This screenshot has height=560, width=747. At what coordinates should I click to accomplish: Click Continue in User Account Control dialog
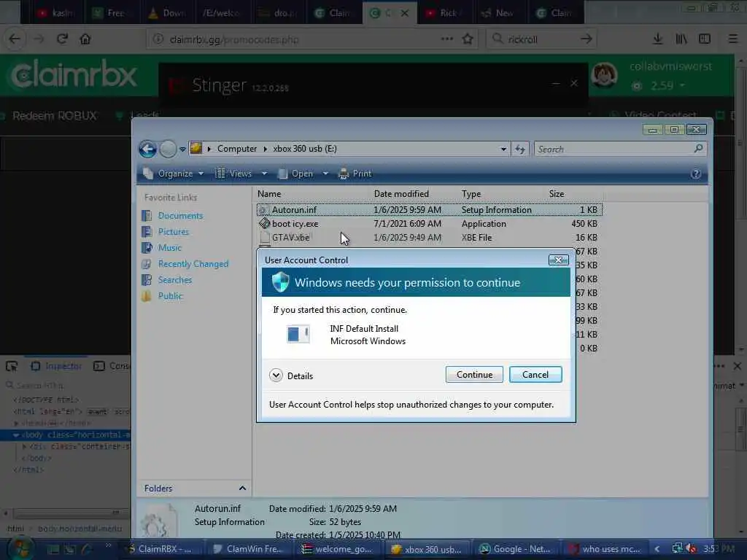coord(474,375)
